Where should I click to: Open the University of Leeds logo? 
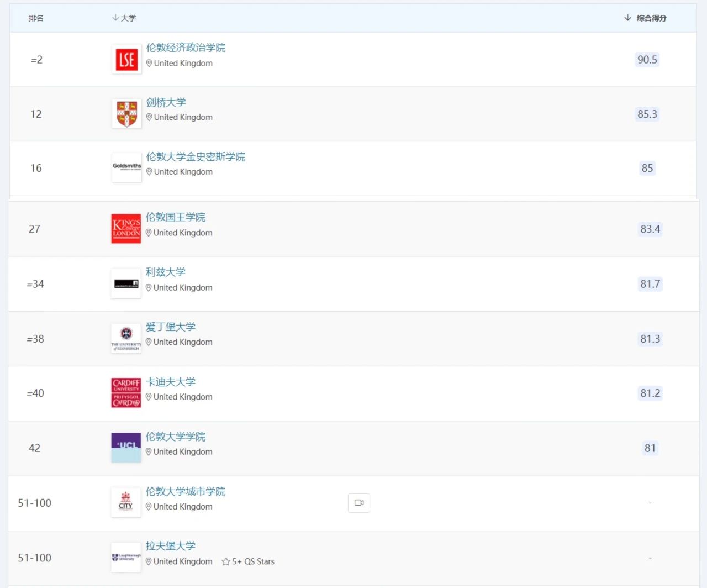click(x=126, y=283)
